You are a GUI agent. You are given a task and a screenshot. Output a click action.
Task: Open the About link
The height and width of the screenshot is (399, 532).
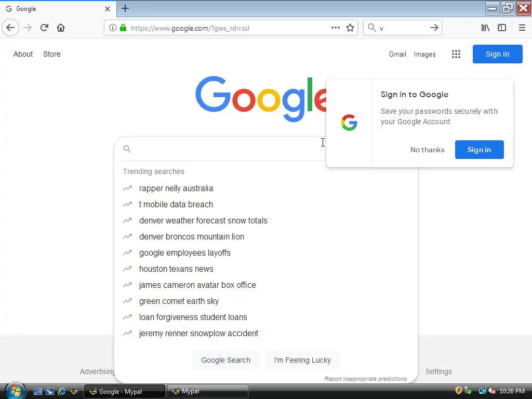click(x=23, y=54)
